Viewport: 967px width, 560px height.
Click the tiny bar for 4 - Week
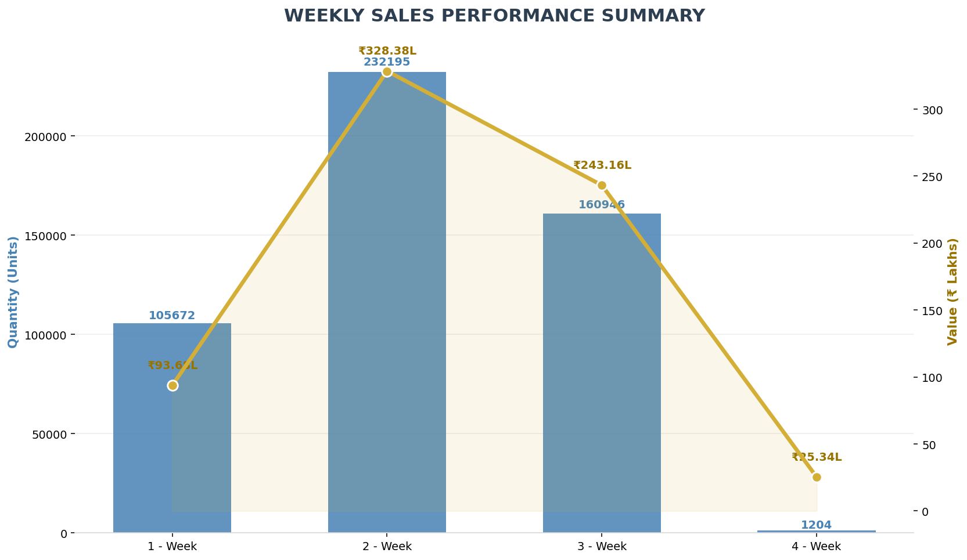(x=816, y=531)
